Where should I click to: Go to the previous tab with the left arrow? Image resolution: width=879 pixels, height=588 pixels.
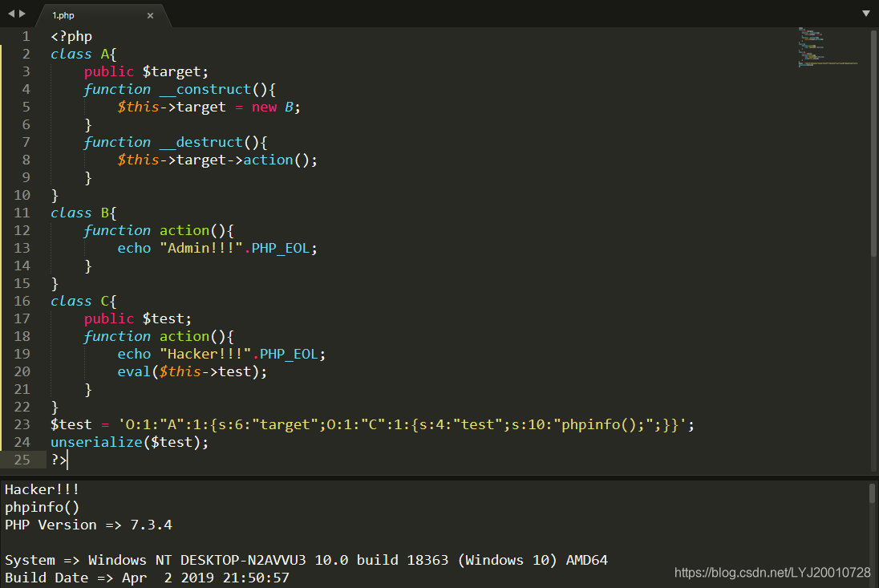[11, 14]
